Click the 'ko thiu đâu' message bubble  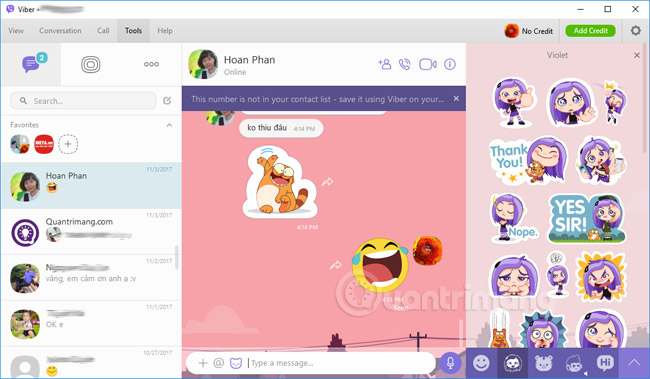click(x=281, y=128)
